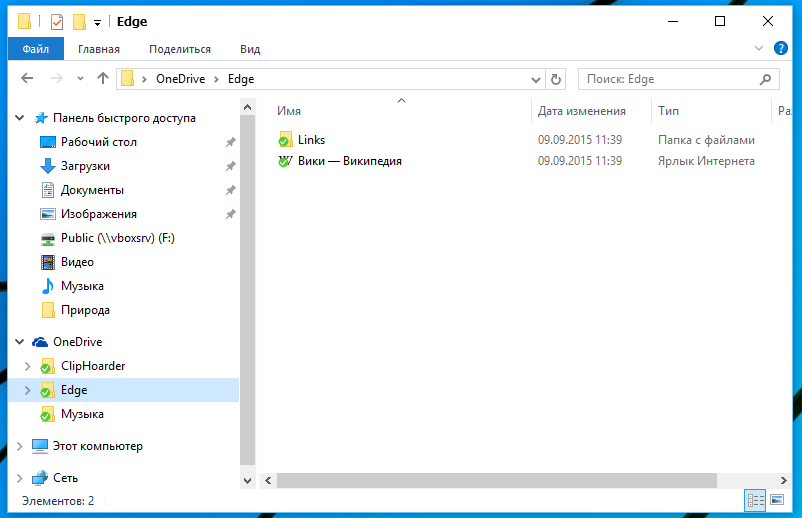Viewport: 802px width, 518px height.
Task: Select the ClipHoarder folder
Action: [93, 366]
